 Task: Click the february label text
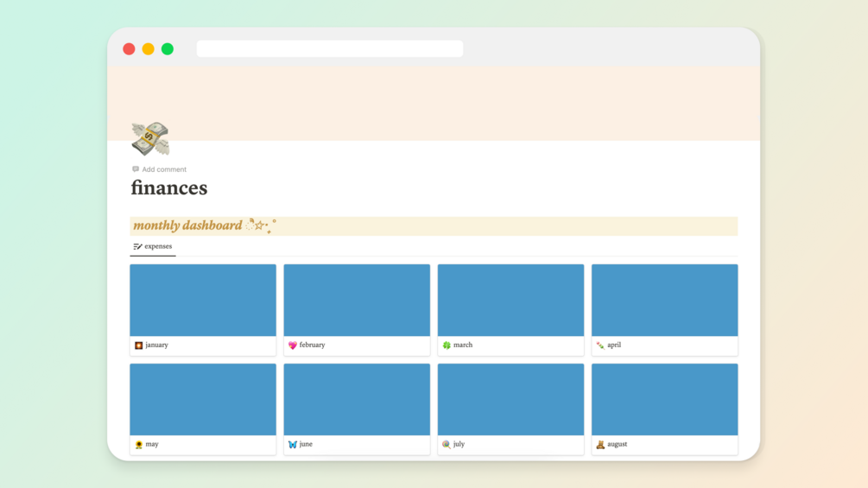312,345
